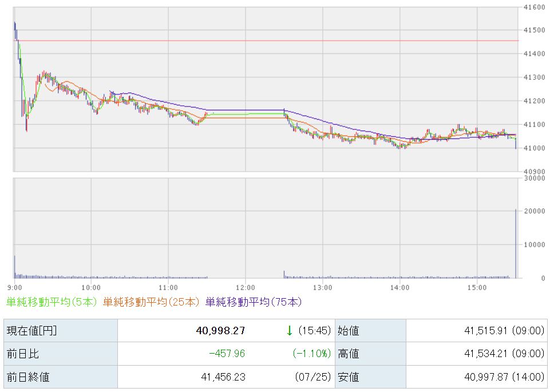Click the volume spike at 12:30 reopening
This screenshot has height=392, width=550.
(x=284, y=274)
